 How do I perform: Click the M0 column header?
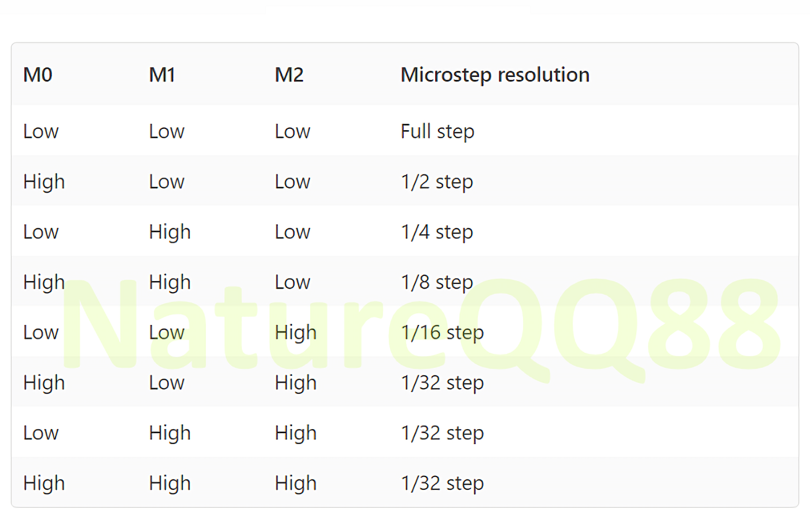pos(38,75)
